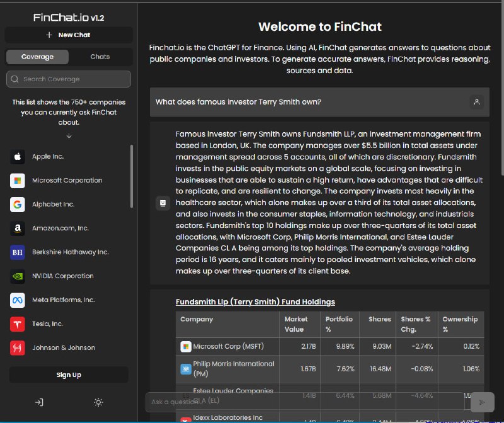This screenshot has height=423, width=504.
Task: Click the down arrow below coverage description
Action: pyautogui.click(x=69, y=136)
